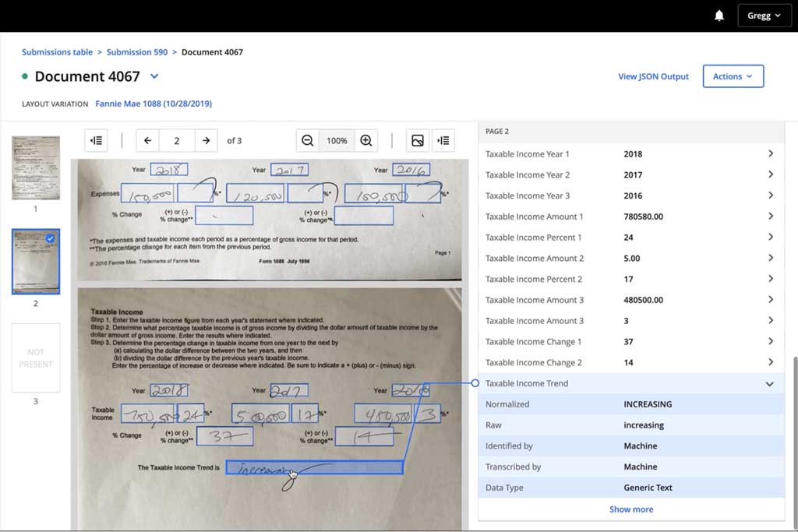The image size is (798, 532).
Task: Select the raw value increasing
Action: click(x=644, y=425)
